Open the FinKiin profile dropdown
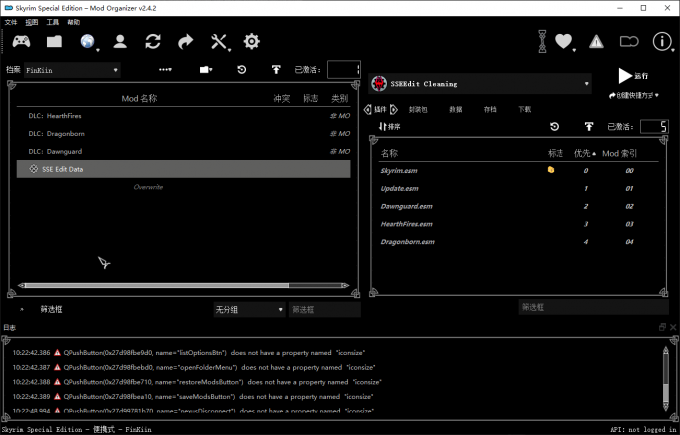The width and height of the screenshot is (680, 435). coord(72,70)
